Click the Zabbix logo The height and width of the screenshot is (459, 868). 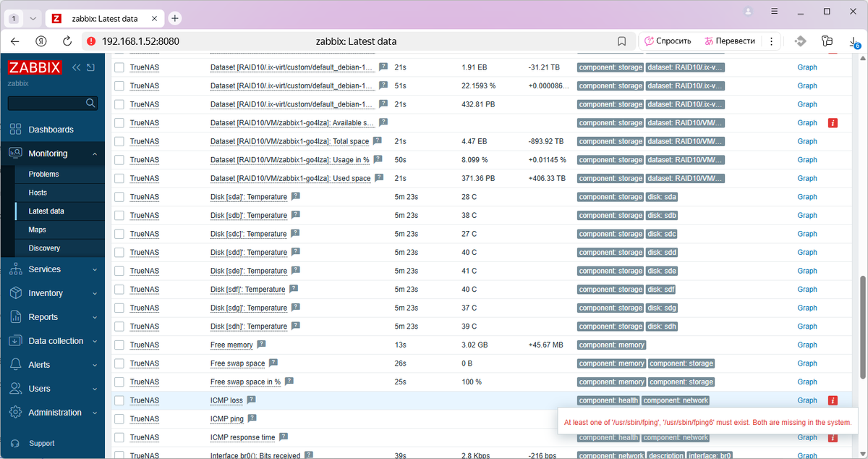36,68
